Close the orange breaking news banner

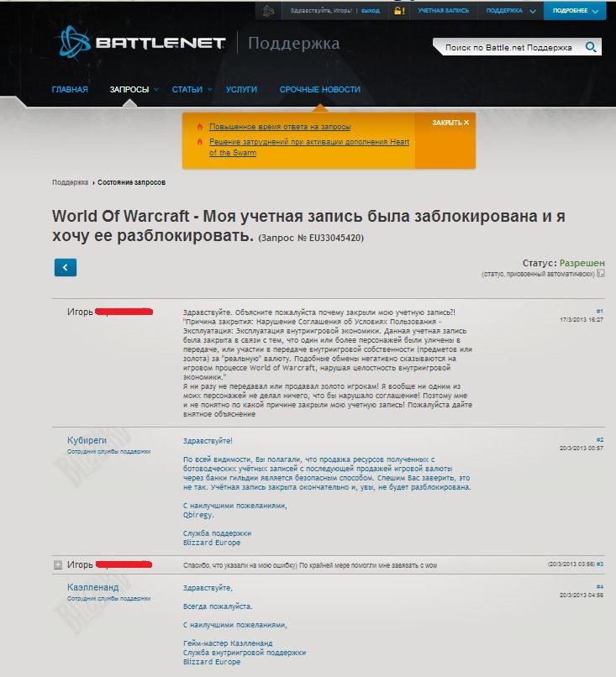click(450, 123)
